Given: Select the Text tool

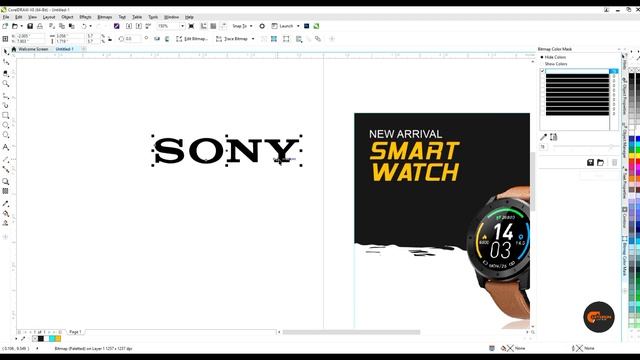Looking at the screenshot, I should 6,147.
